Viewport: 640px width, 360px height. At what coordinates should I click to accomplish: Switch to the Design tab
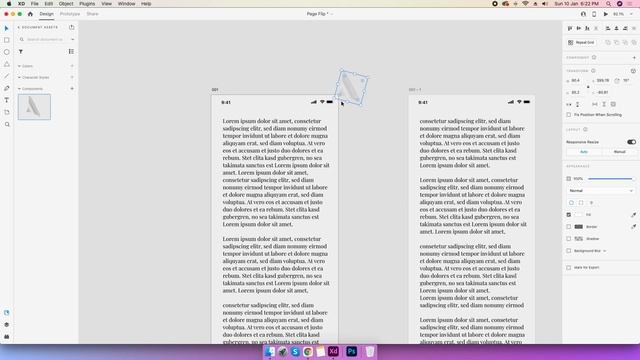click(47, 14)
